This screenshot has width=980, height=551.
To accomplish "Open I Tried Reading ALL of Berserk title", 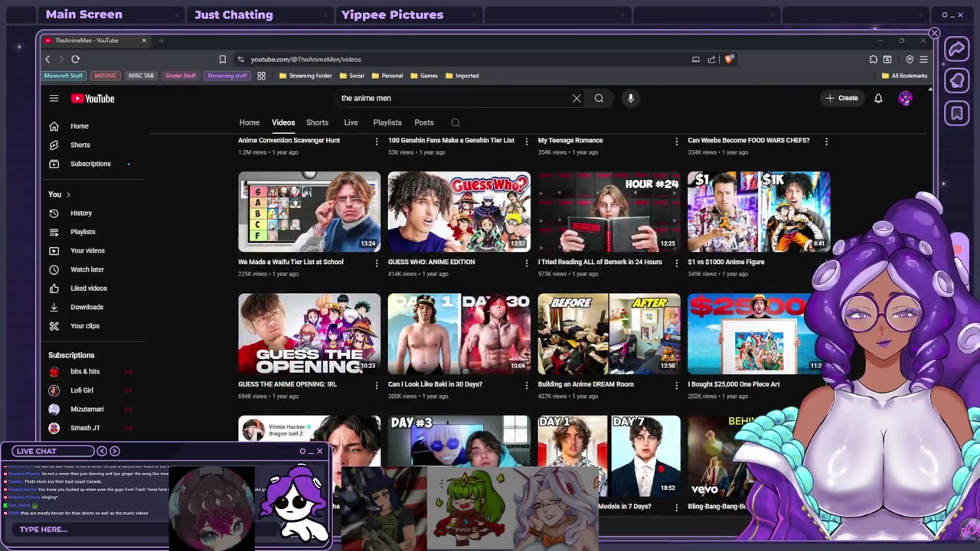I will coord(599,262).
